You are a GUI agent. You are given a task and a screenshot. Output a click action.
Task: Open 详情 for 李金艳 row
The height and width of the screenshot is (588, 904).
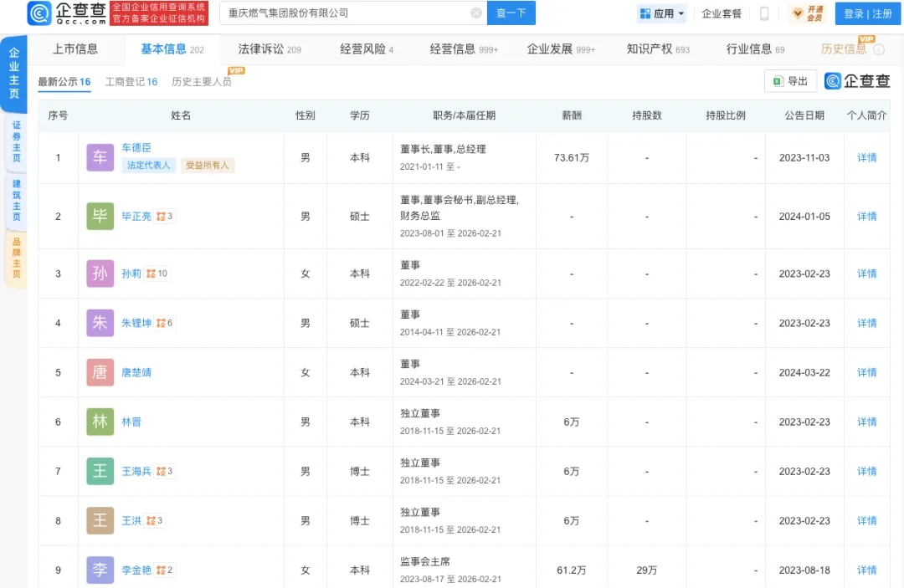[x=866, y=570]
